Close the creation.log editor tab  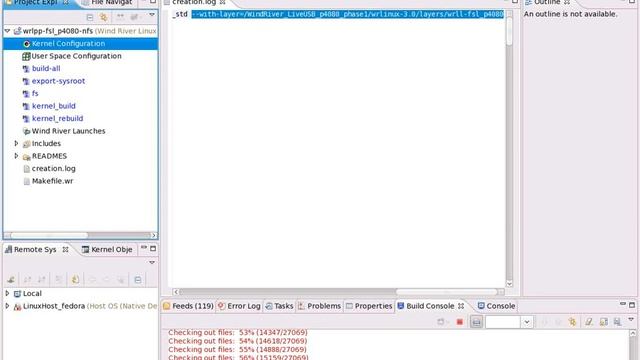pos(222,2)
